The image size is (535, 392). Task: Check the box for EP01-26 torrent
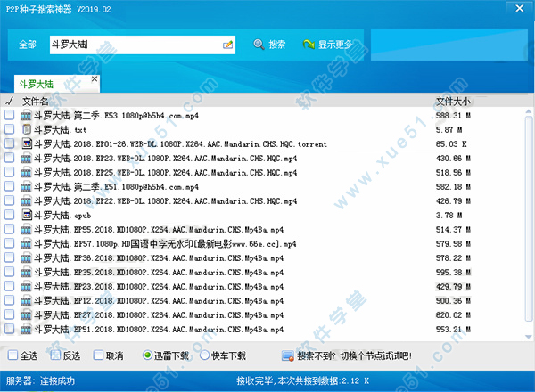coord(10,143)
